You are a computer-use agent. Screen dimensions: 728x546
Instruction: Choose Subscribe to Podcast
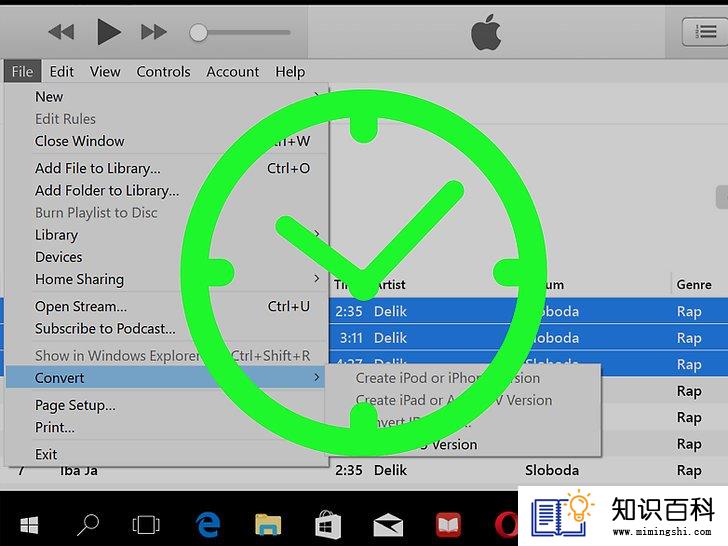(167, 329)
